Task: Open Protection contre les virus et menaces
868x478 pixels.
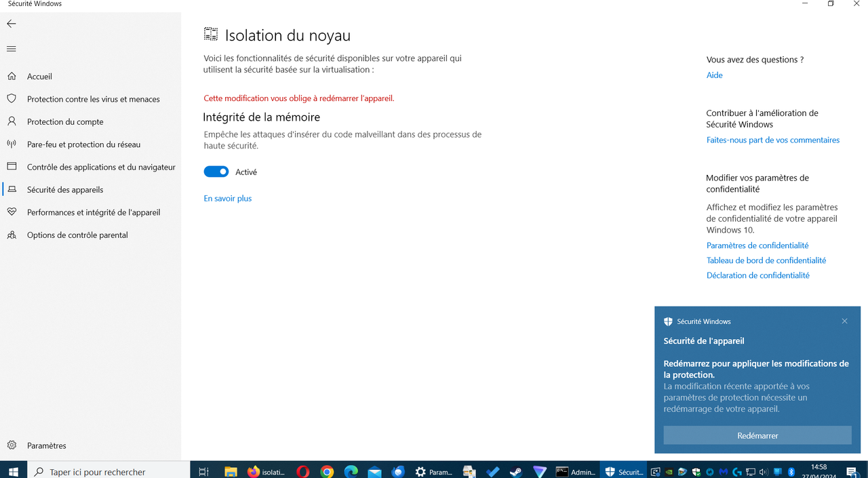Action: (x=94, y=99)
